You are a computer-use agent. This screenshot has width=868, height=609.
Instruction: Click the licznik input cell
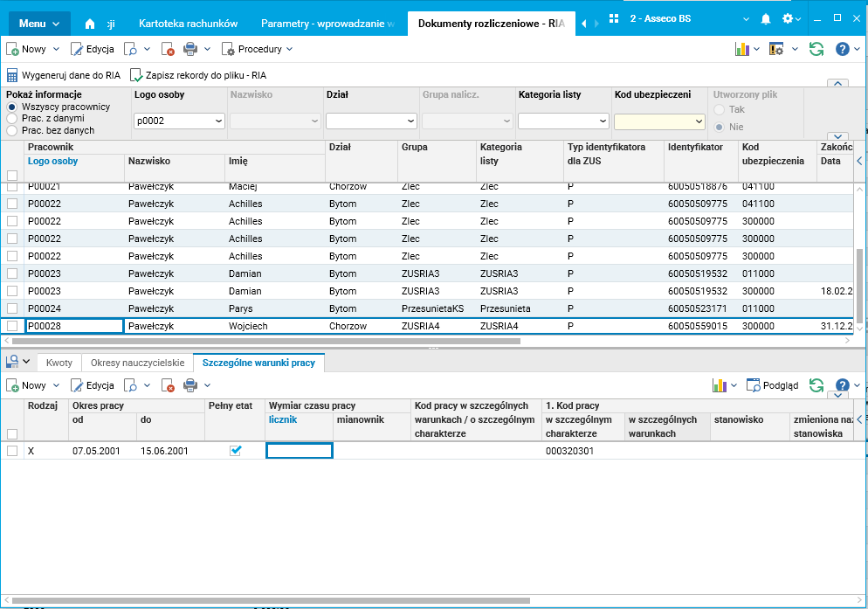pyautogui.click(x=300, y=451)
